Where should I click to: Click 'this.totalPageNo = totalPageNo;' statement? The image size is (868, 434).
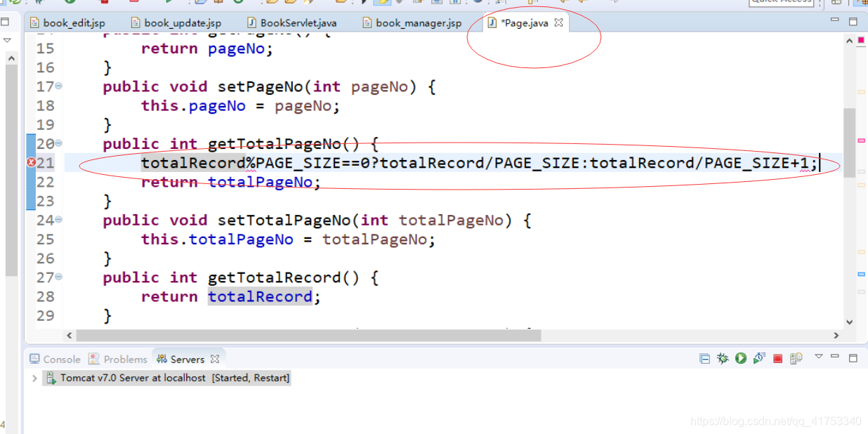coord(289,239)
